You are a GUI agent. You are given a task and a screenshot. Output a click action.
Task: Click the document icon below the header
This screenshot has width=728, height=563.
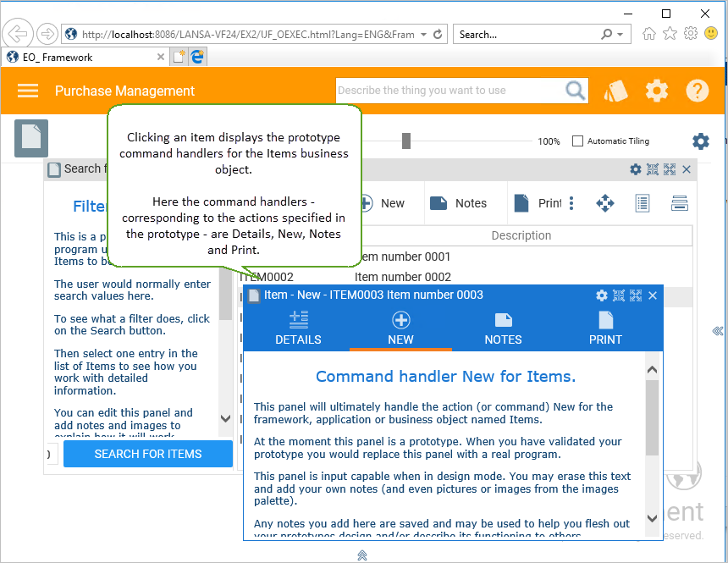31,138
